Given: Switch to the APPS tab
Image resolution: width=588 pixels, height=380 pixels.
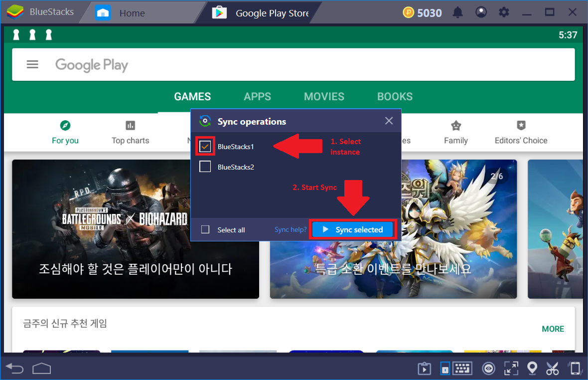Looking at the screenshot, I should (257, 96).
